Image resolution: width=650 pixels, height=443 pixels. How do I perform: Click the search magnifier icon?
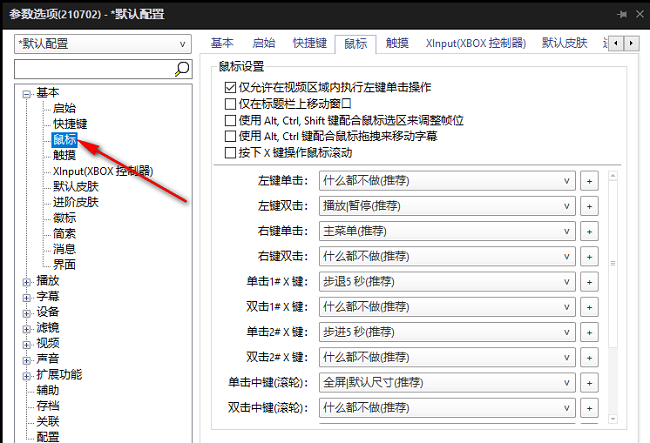tap(182, 69)
